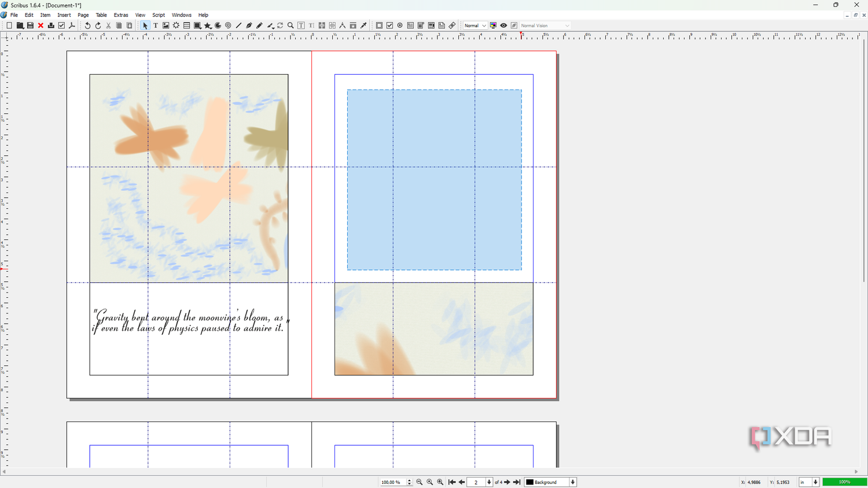Click the zoom out magnifier in status bar

point(420,482)
